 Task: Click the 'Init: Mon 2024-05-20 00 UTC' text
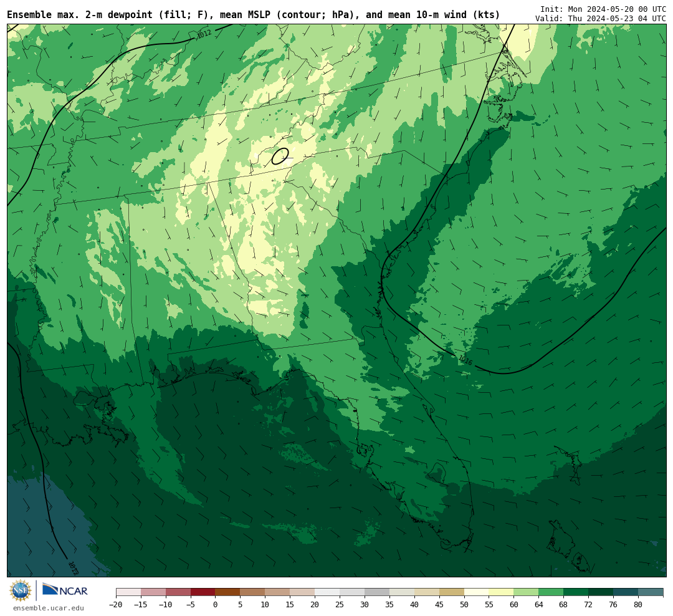(603, 9)
